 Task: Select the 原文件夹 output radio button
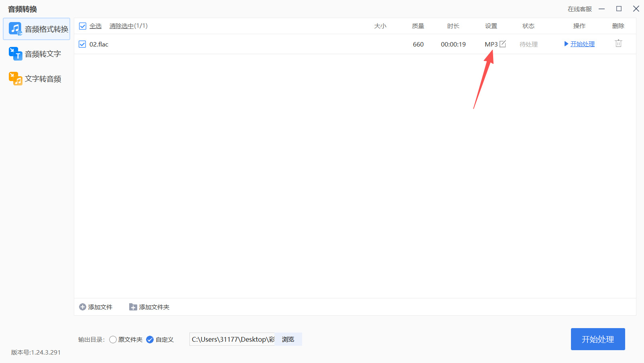(x=113, y=340)
